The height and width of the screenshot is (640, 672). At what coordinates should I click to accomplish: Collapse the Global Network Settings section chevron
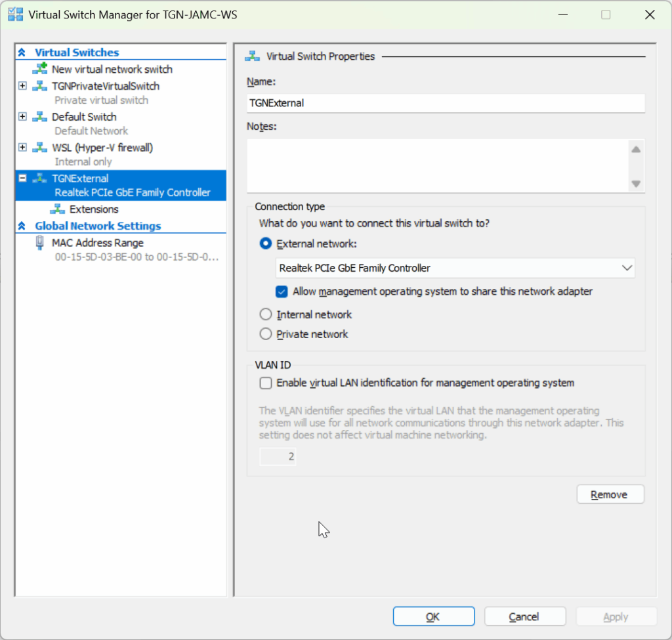tap(22, 226)
